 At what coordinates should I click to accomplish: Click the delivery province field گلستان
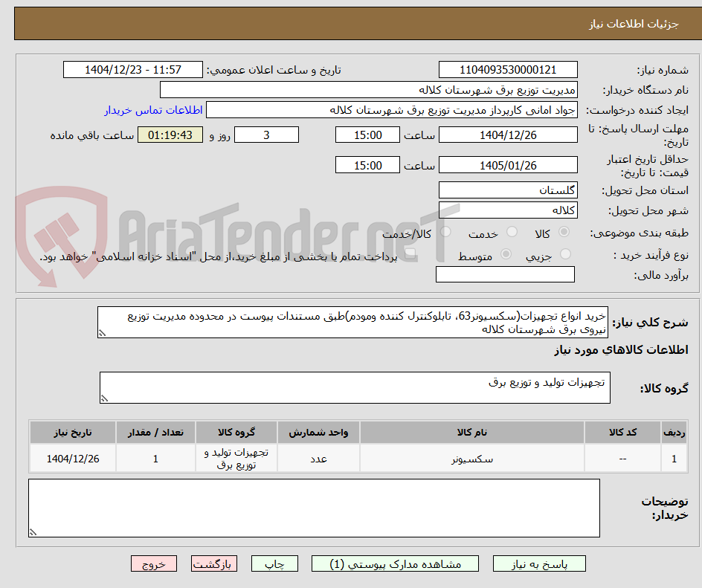click(x=508, y=190)
